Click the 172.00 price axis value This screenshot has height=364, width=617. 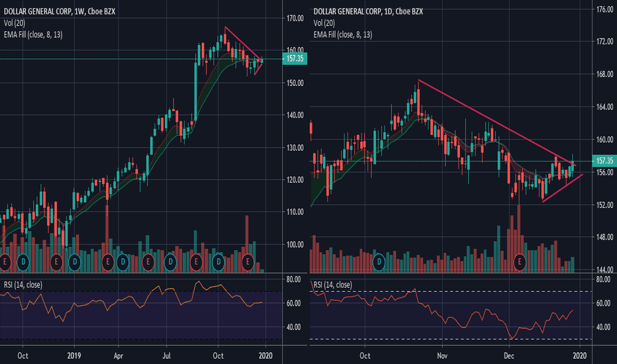coord(604,41)
